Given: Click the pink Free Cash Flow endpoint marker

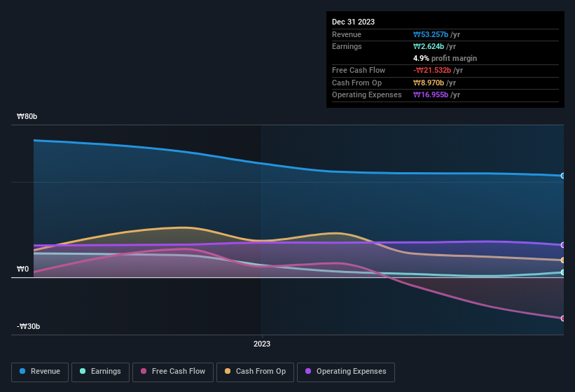Looking at the screenshot, I should click(563, 318).
